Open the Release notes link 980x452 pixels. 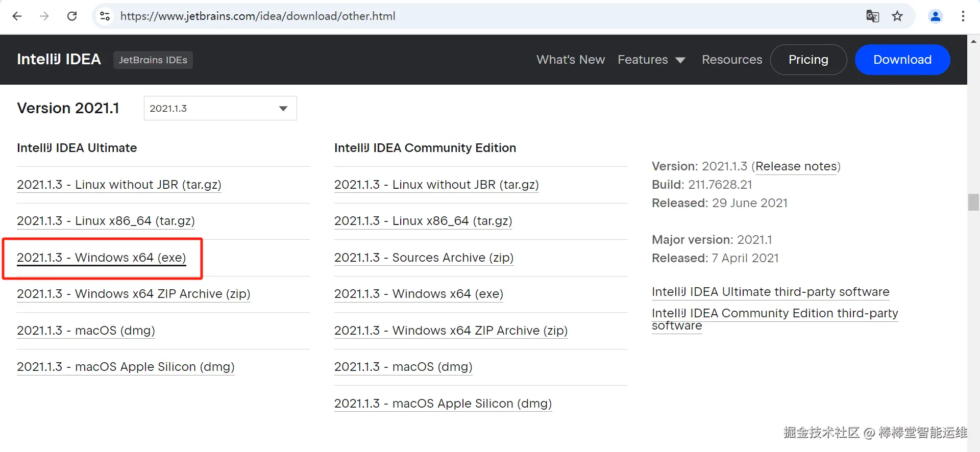pyautogui.click(x=796, y=166)
